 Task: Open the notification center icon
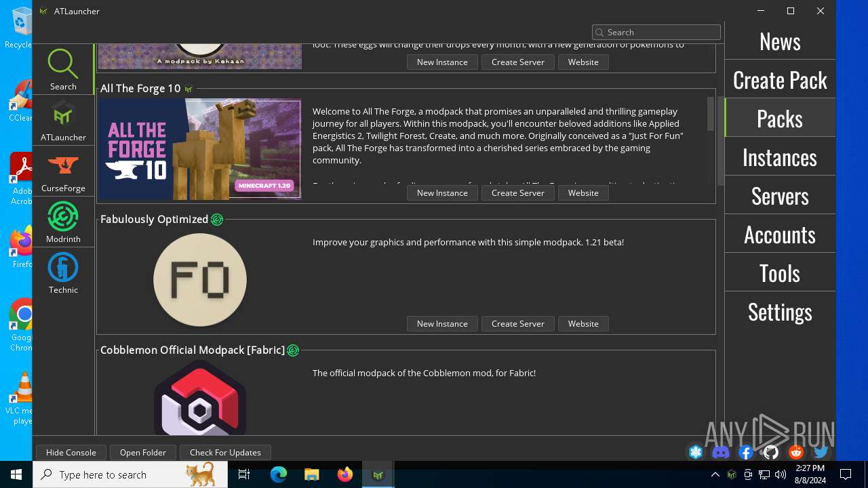click(x=846, y=474)
